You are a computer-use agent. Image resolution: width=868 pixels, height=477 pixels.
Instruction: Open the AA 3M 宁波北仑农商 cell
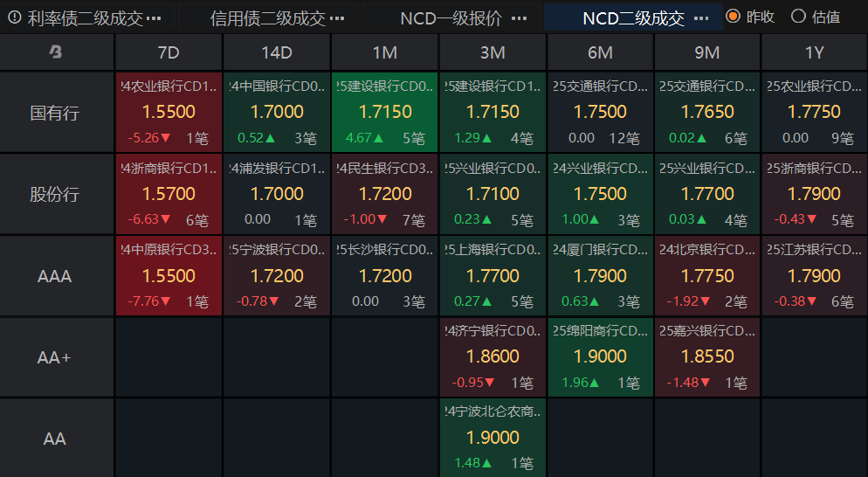coord(493,438)
